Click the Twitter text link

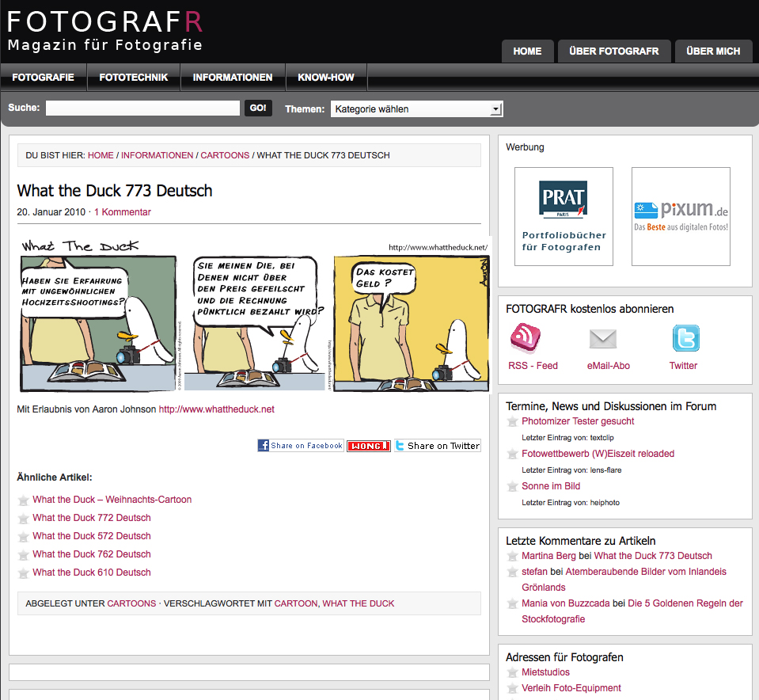(683, 366)
